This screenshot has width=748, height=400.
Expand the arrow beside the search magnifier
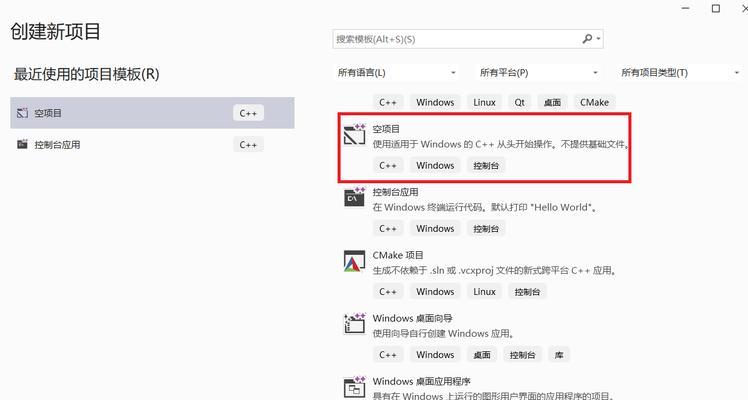pos(598,39)
